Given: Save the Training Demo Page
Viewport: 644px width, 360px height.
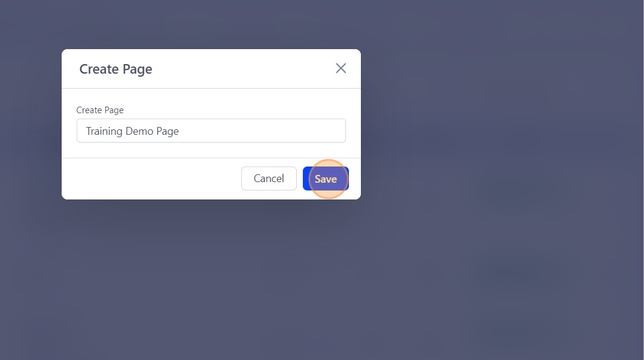Looking at the screenshot, I should 326,179.
